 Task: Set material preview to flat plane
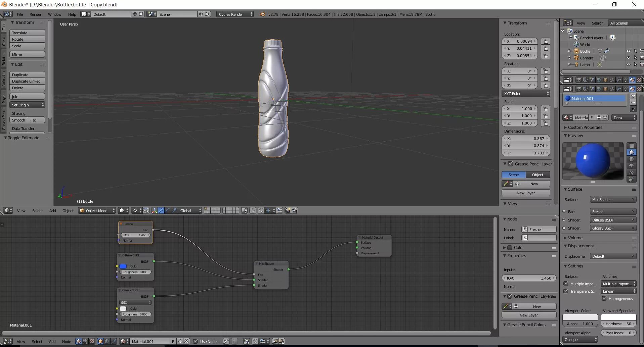click(632, 146)
